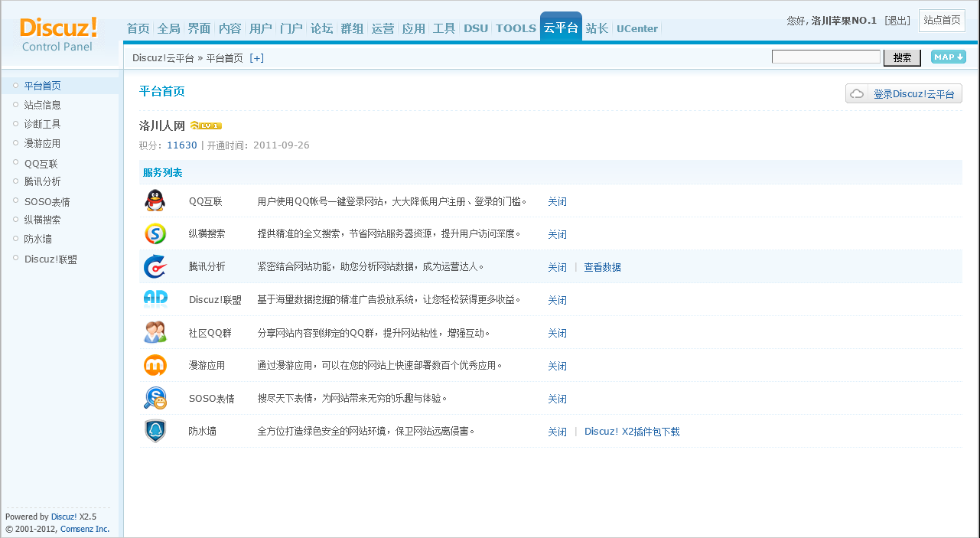
Task: Open the TOOLS top menu
Action: (x=516, y=28)
